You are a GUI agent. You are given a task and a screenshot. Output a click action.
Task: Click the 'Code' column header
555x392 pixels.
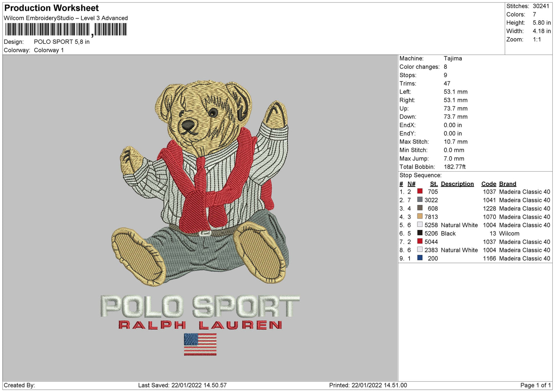click(489, 184)
